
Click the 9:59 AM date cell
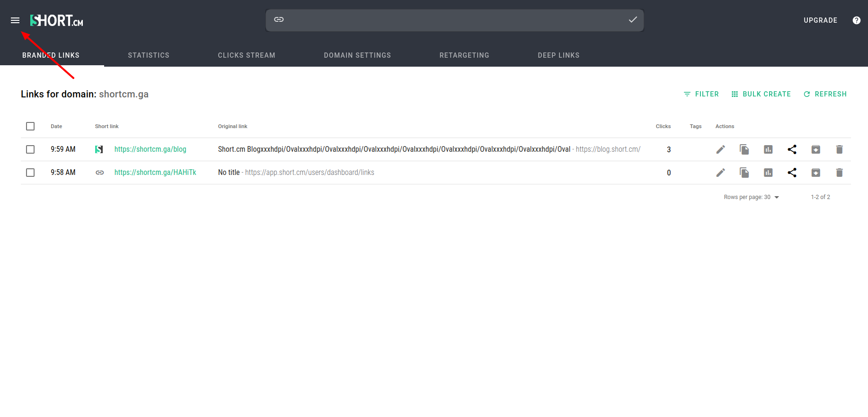pyautogui.click(x=63, y=149)
